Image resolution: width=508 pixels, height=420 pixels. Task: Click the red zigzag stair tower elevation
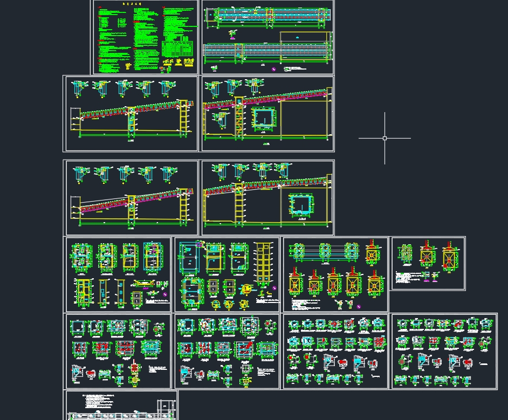click(x=239, y=118)
